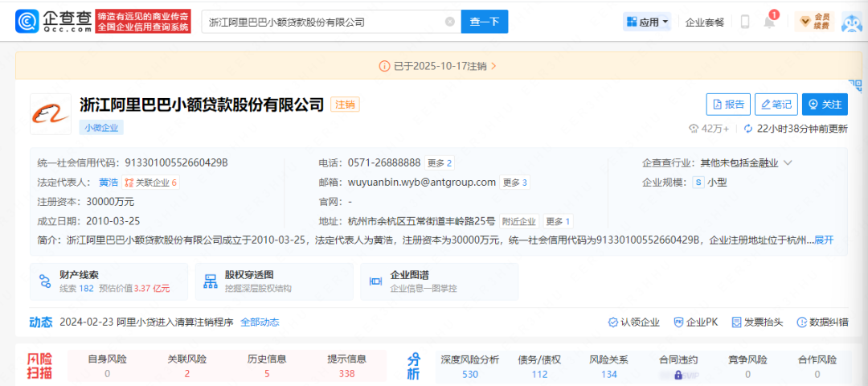Open the user avatar icon
This screenshot has height=386, width=868.
tap(852, 23)
